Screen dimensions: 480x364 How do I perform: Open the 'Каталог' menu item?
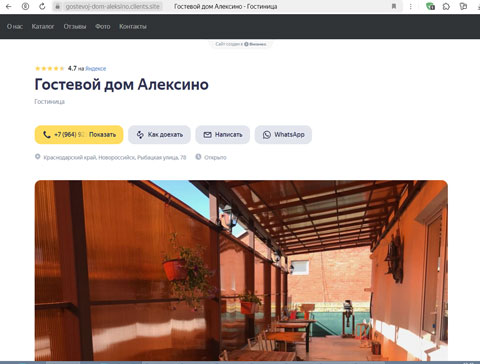[x=43, y=26]
